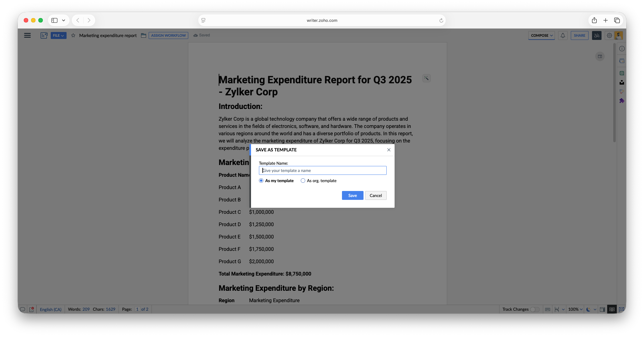Open the FILE dropdown menu

58,35
